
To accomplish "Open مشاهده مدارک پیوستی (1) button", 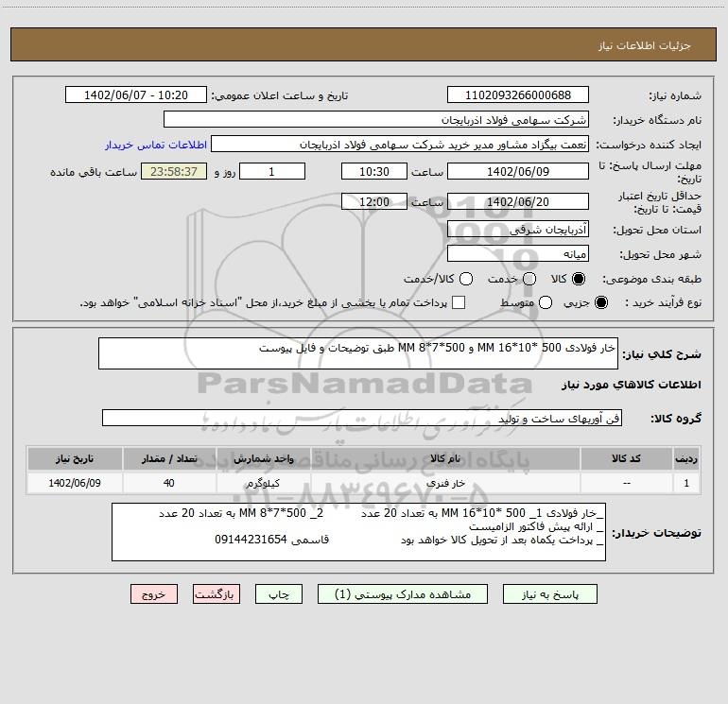I will click(403, 594).
